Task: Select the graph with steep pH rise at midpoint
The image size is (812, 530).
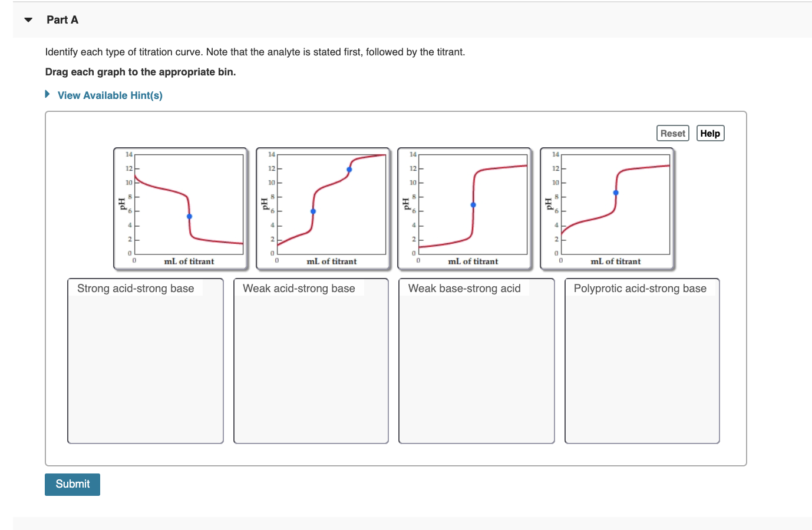Action: click(x=464, y=208)
